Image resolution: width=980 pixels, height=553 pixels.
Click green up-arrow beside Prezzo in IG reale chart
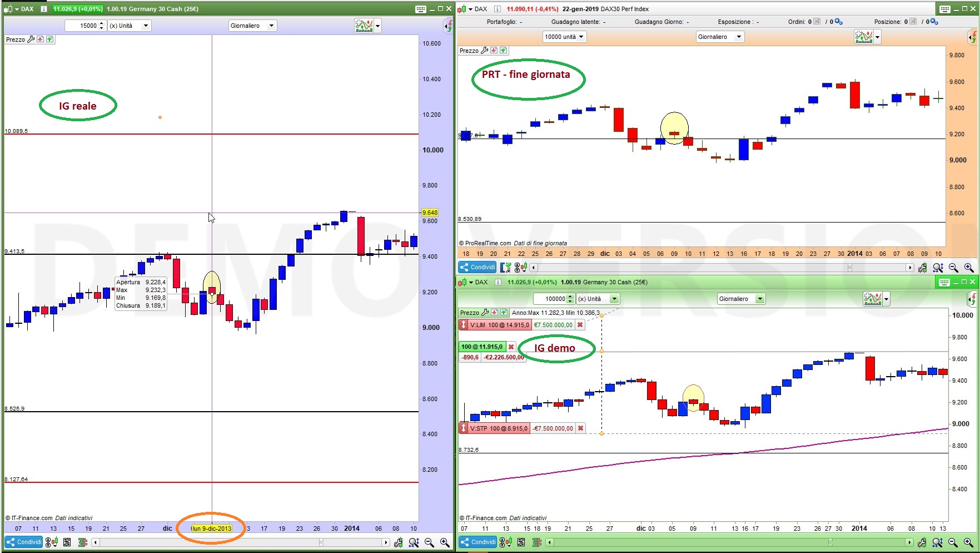(x=50, y=39)
